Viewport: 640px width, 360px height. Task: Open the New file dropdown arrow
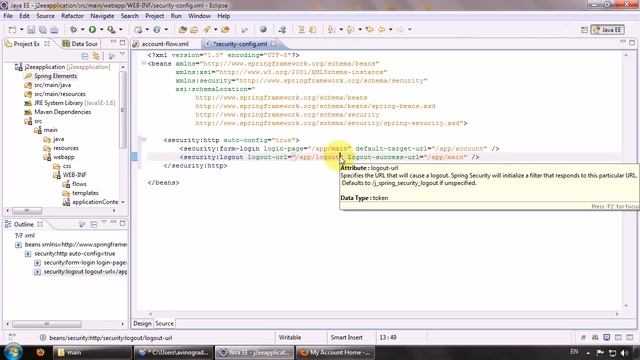point(21,29)
